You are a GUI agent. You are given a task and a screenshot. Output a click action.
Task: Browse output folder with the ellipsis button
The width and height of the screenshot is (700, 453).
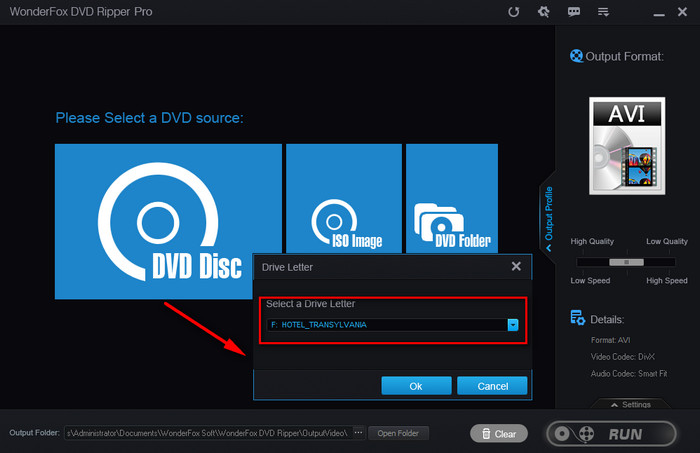pos(358,432)
